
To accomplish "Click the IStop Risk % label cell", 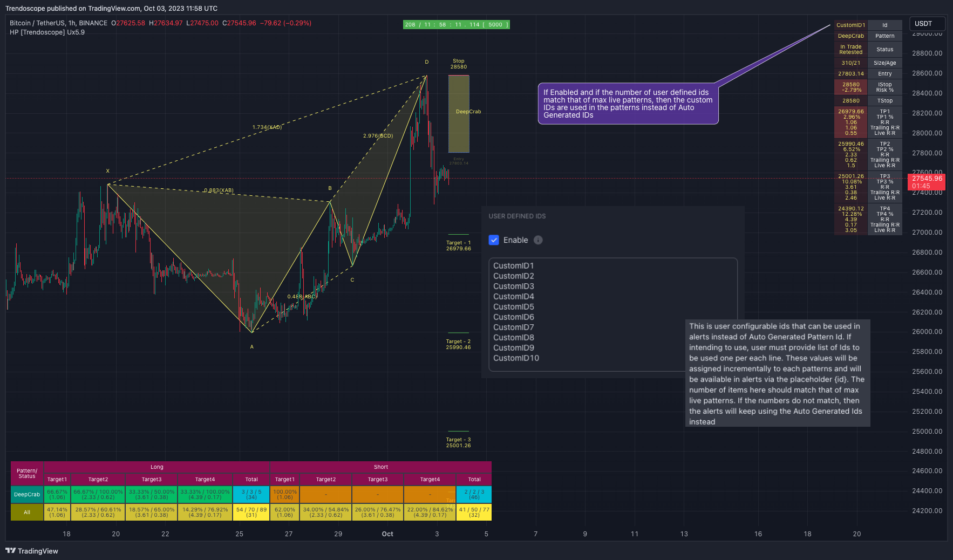I will (885, 87).
